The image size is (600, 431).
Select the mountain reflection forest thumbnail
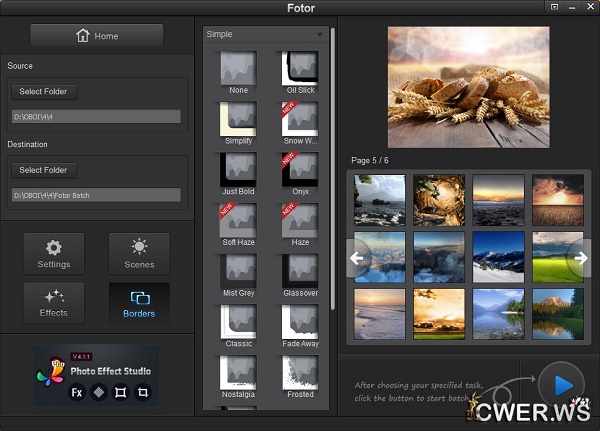point(558,314)
